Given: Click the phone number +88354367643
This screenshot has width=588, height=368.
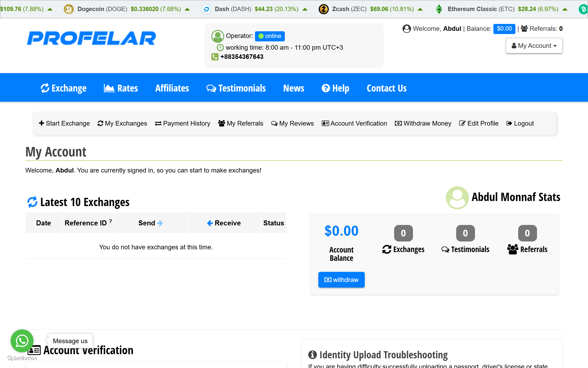Looking at the screenshot, I should [242, 57].
